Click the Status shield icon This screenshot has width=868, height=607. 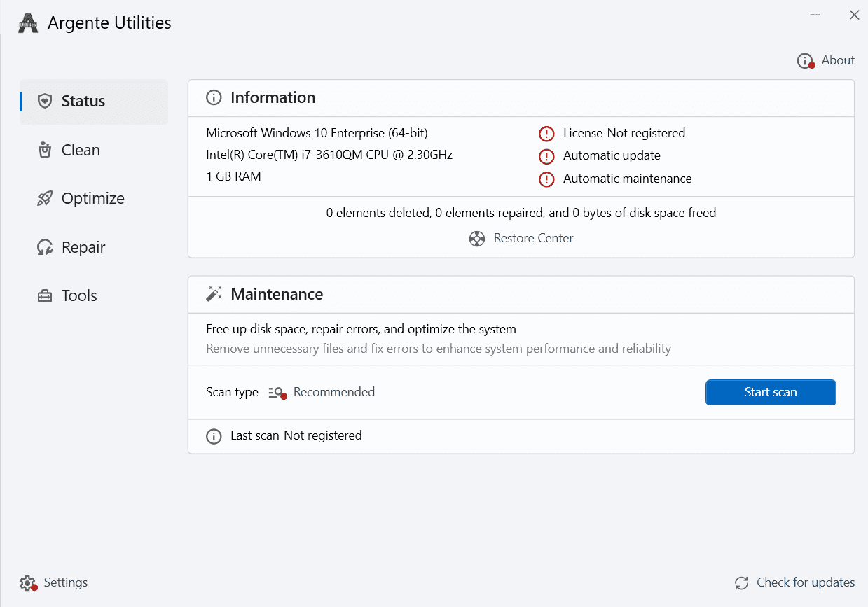45,101
